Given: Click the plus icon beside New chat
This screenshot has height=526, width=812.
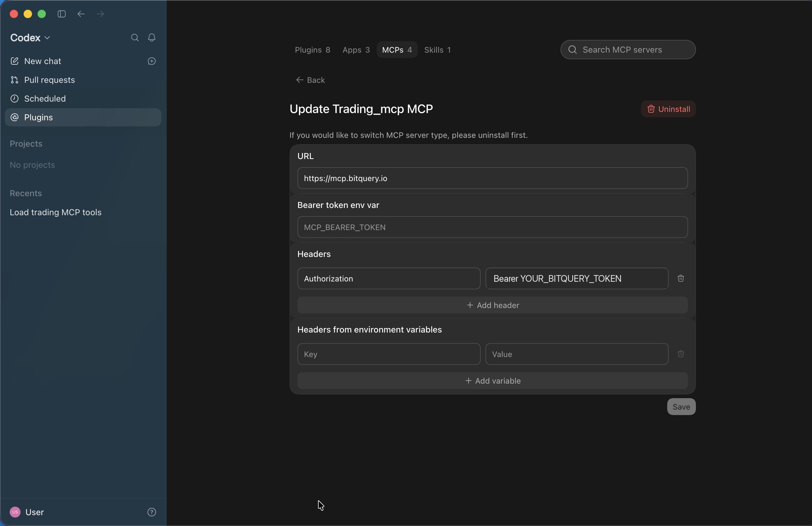Looking at the screenshot, I should point(152,61).
